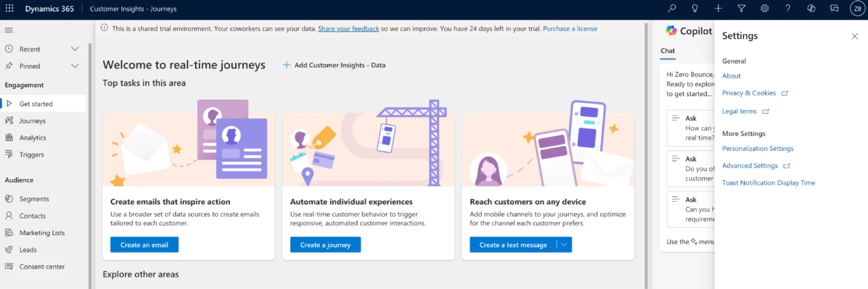The width and height of the screenshot is (868, 289).
Task: Click the plus quick create icon
Action: pos(718,9)
